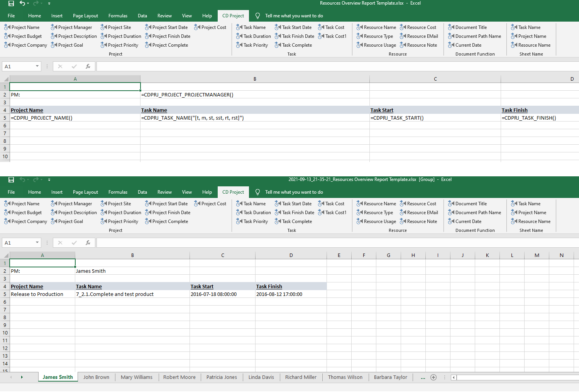Click Select All corner in the James Smith sheet

[5, 255]
